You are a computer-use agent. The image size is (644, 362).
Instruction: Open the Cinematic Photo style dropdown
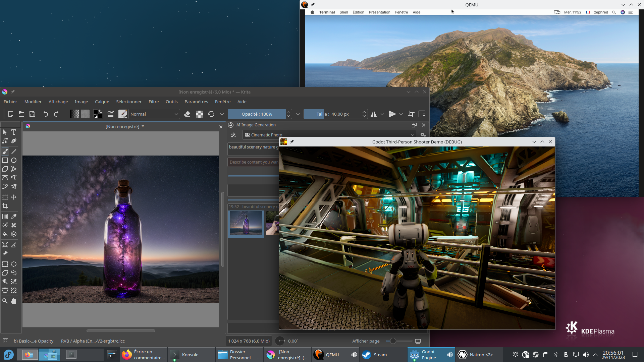pyautogui.click(x=330, y=135)
